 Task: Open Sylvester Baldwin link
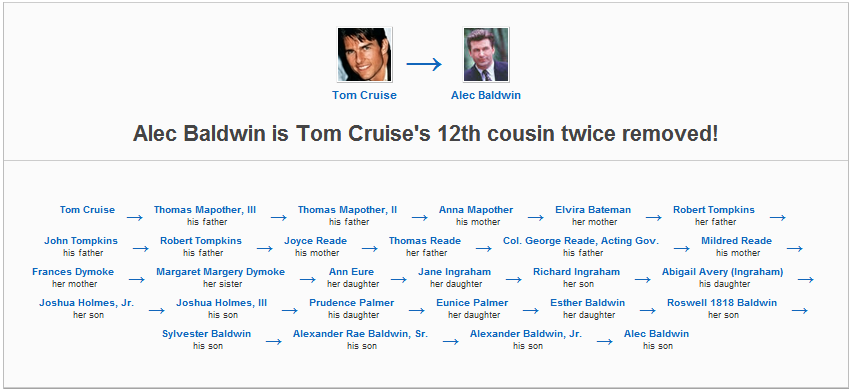point(206,334)
